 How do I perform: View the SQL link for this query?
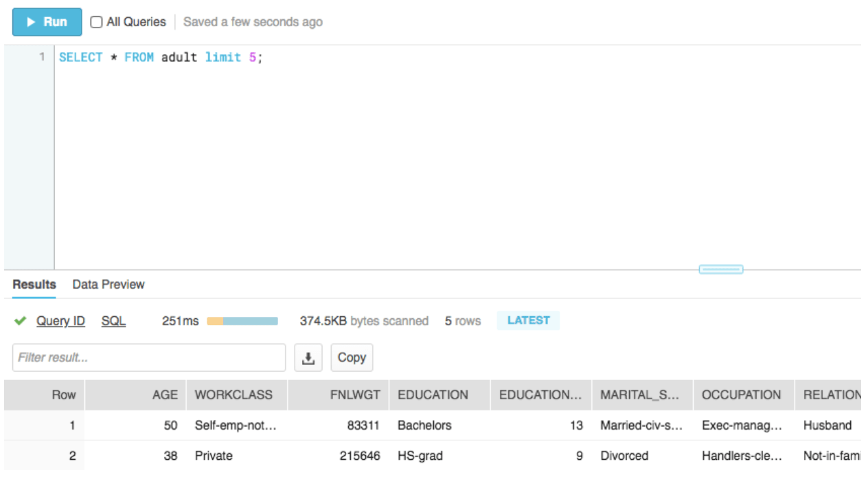(x=113, y=321)
